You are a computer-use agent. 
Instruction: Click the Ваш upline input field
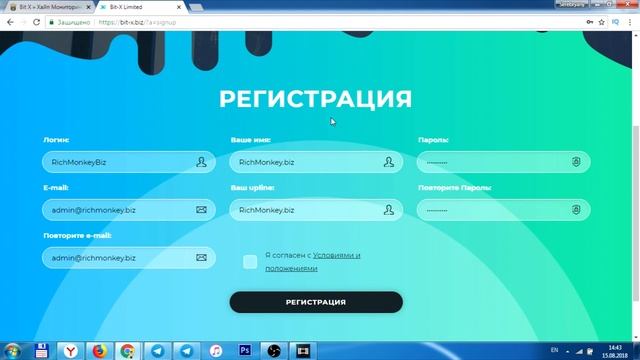(x=316, y=210)
